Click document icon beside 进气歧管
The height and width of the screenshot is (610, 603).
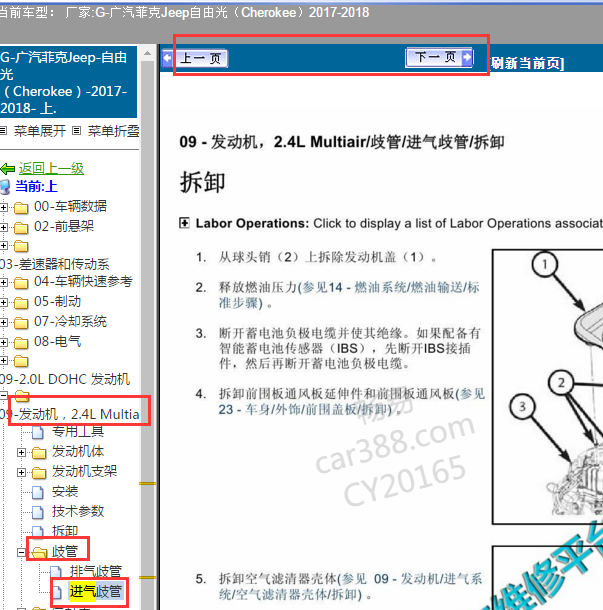coord(57,592)
